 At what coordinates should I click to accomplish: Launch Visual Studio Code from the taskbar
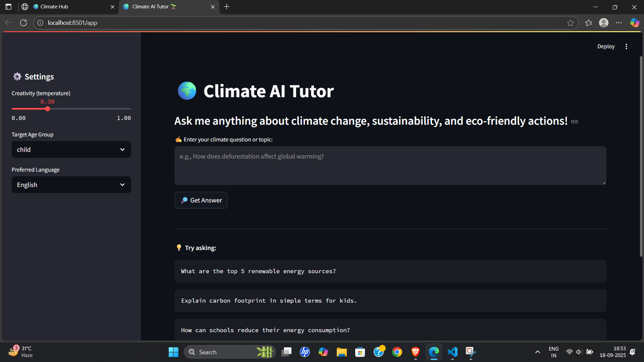click(452, 352)
